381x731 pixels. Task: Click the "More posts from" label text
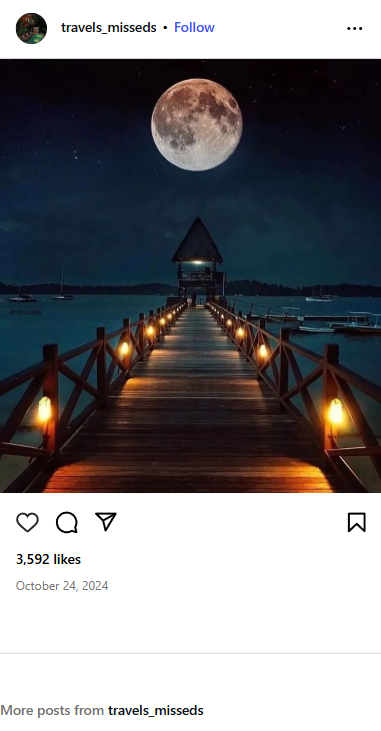coord(52,710)
